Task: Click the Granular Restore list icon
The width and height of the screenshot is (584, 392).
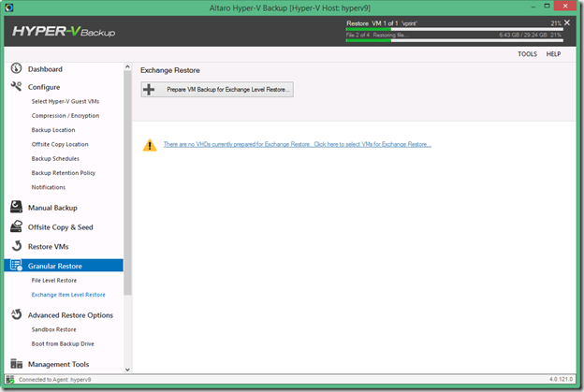Action: [16, 265]
